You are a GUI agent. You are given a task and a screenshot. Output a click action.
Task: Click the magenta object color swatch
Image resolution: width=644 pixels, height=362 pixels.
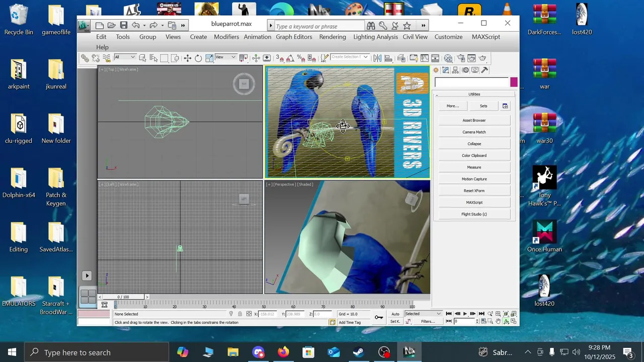coord(514,82)
